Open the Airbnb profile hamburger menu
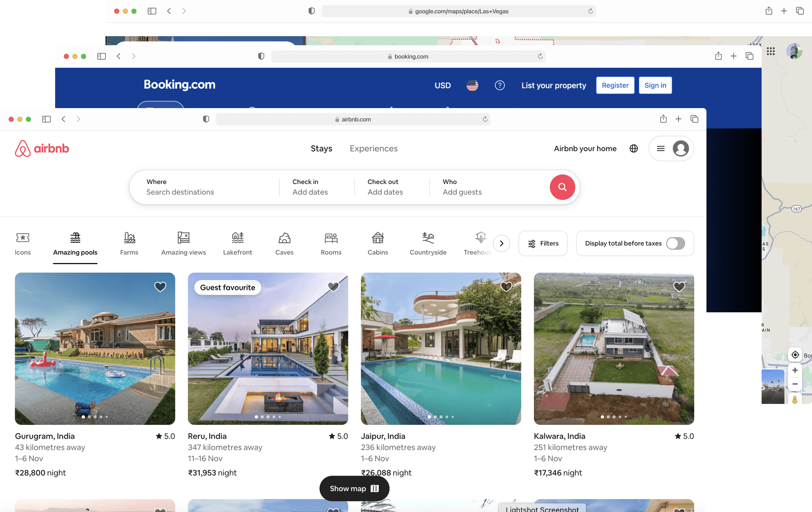Screen dimensions: 812x512 point(661,148)
